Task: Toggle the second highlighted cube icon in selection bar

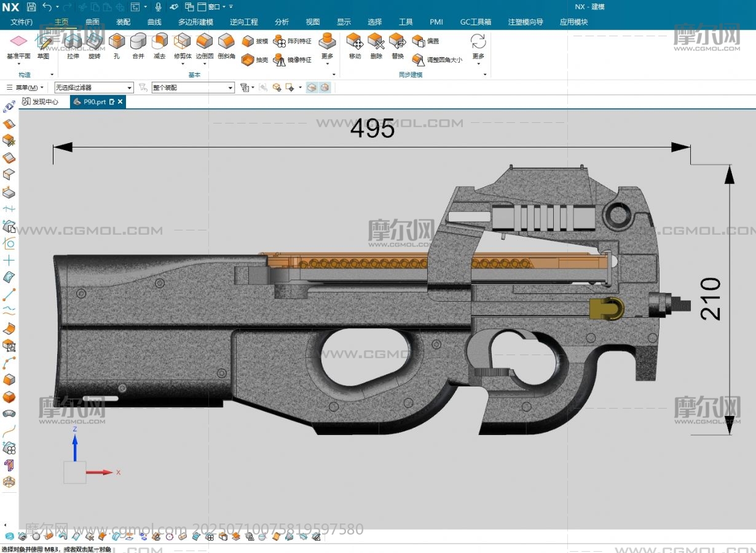Action: (x=325, y=87)
